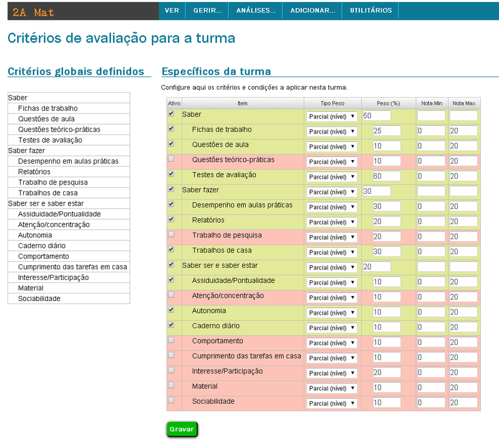Open the ANÁLISES... menu
499x448 pixels.
click(x=255, y=11)
